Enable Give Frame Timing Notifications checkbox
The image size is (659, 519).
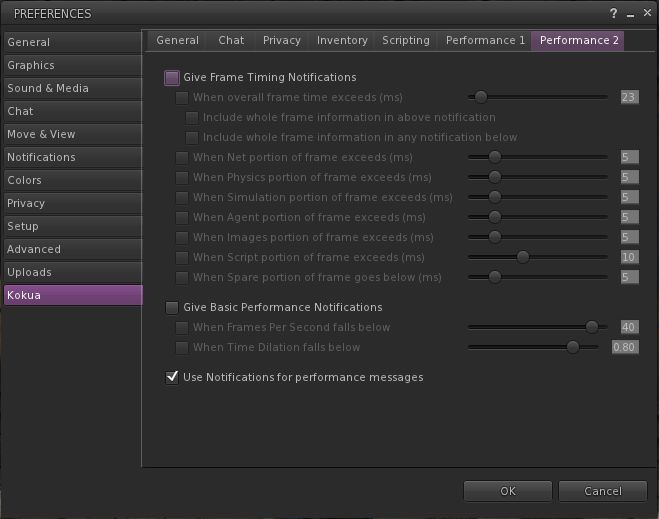point(172,77)
